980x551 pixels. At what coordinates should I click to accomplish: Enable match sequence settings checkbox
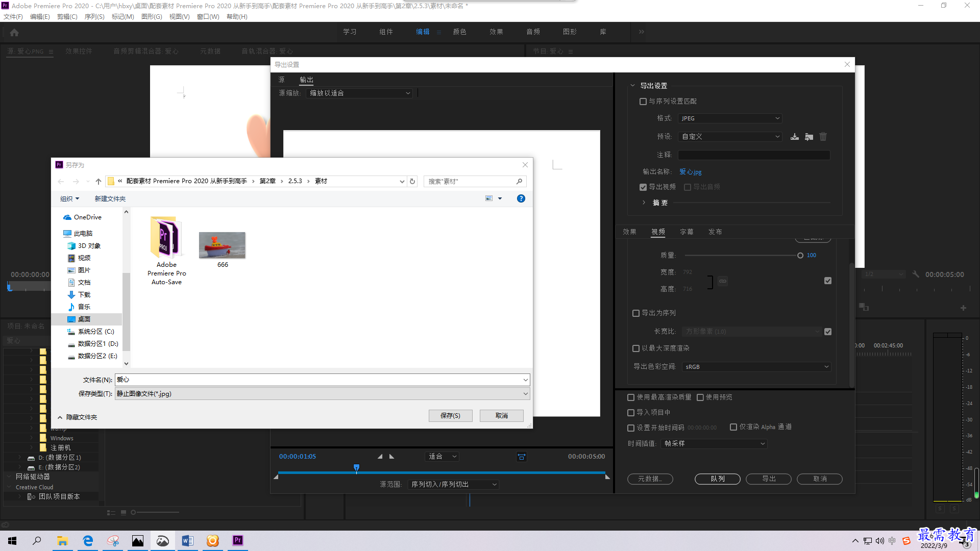pyautogui.click(x=643, y=102)
